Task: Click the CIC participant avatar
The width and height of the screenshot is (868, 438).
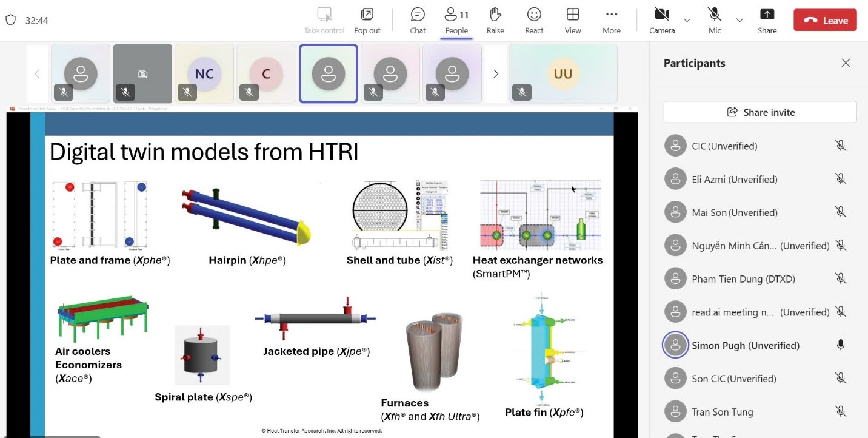Action: (675, 146)
